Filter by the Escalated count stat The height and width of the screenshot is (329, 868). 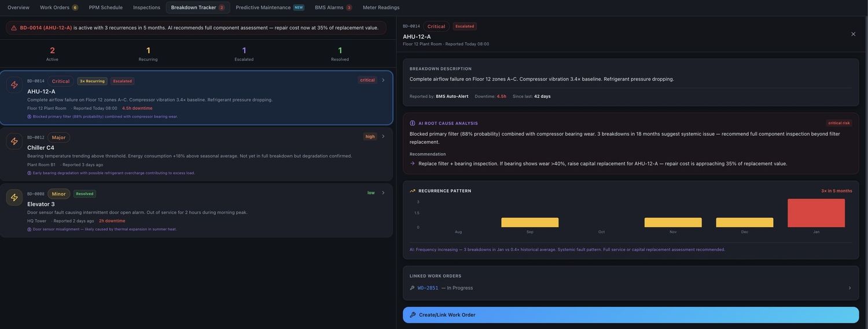244,54
